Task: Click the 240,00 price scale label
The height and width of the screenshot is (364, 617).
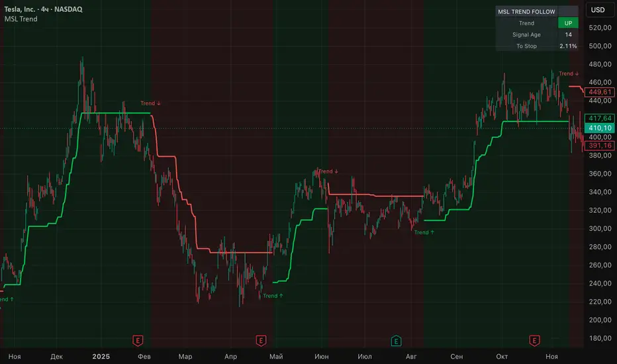Action: tap(600, 283)
